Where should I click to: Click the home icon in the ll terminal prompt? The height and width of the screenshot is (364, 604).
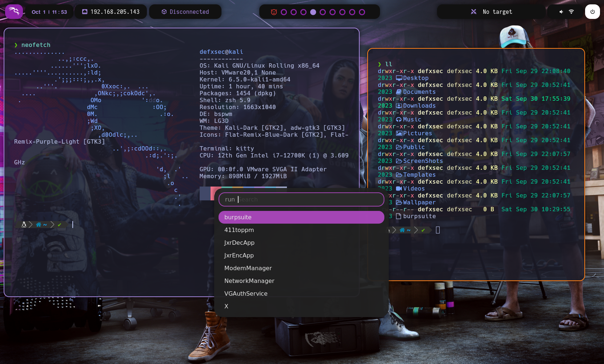(402, 230)
